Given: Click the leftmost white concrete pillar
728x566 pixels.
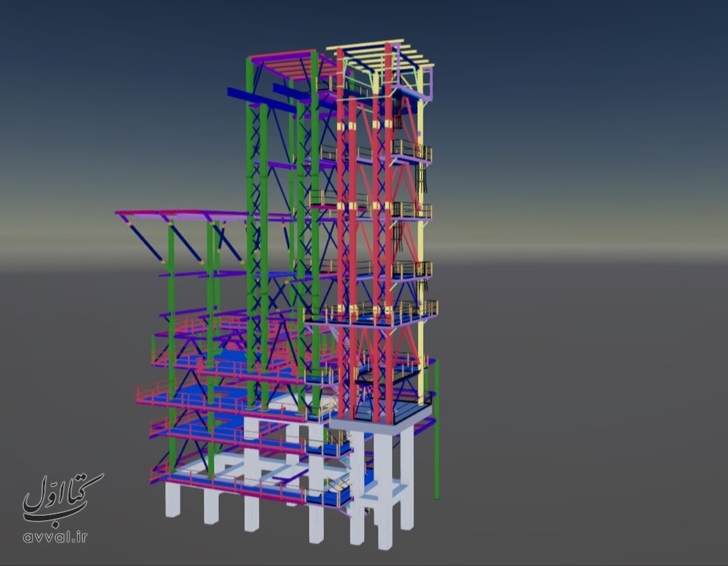Looking at the screenshot, I should (x=173, y=500).
